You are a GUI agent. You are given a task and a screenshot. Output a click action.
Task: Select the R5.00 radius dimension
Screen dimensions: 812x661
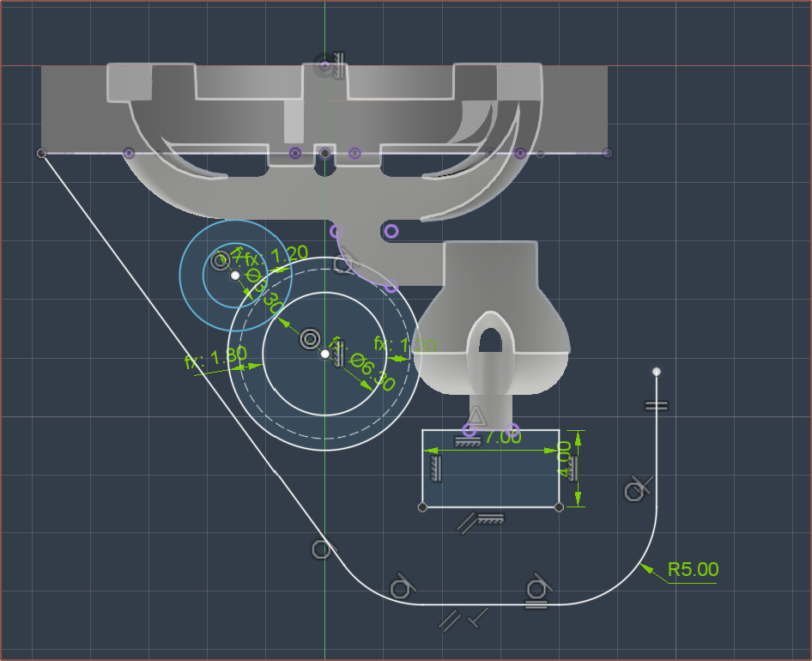(694, 569)
